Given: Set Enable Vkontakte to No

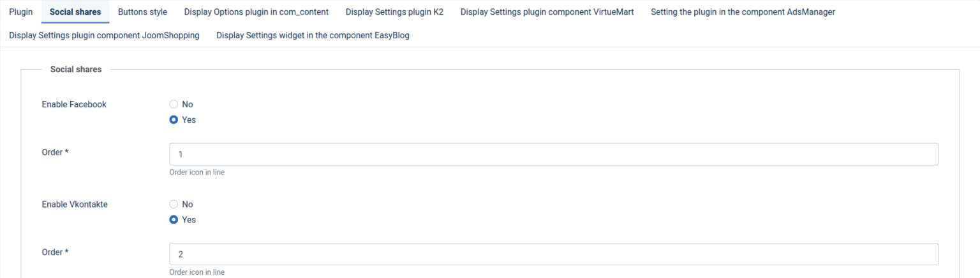Looking at the screenshot, I should pos(174,205).
